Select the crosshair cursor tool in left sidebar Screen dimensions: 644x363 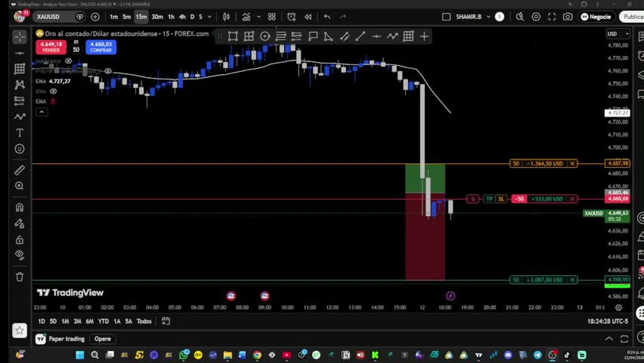pyautogui.click(x=20, y=36)
